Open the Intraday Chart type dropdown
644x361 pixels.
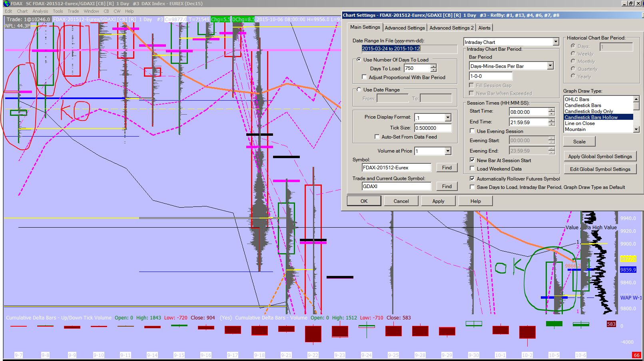click(556, 42)
